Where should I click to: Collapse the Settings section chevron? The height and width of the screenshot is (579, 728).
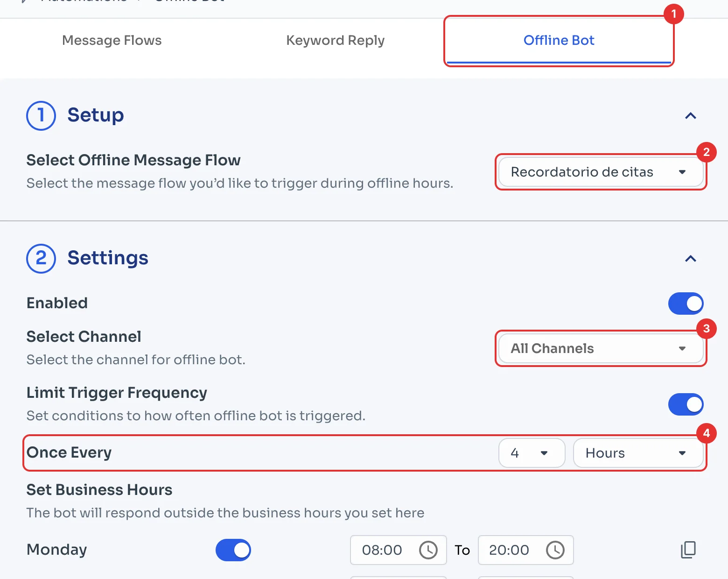tap(691, 259)
